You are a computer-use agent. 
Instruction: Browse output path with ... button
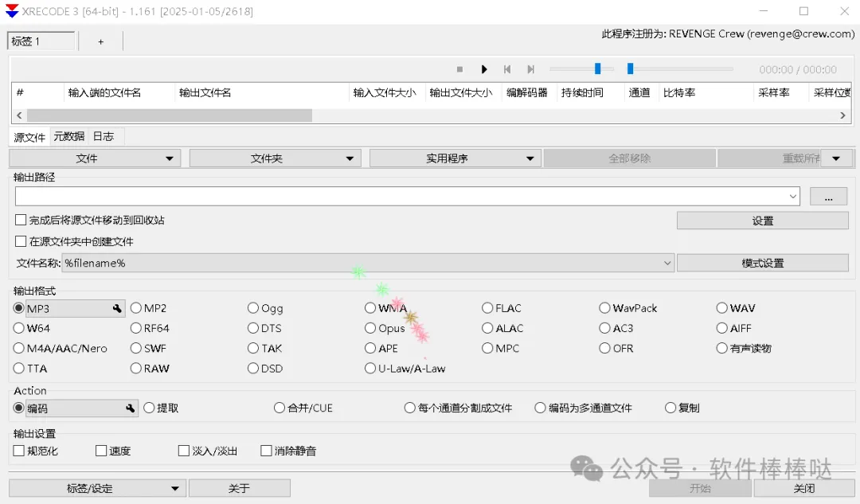[828, 197]
